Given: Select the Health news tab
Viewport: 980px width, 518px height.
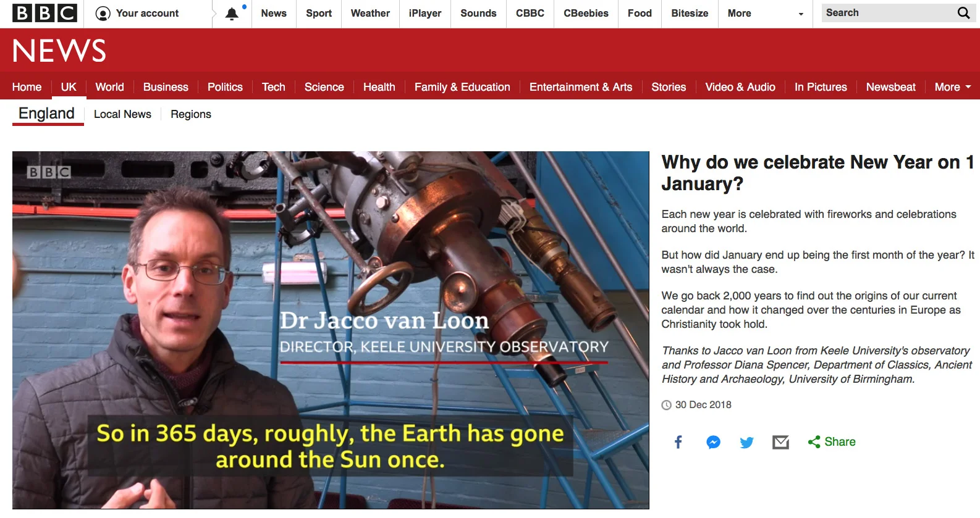Looking at the screenshot, I should pyautogui.click(x=379, y=87).
